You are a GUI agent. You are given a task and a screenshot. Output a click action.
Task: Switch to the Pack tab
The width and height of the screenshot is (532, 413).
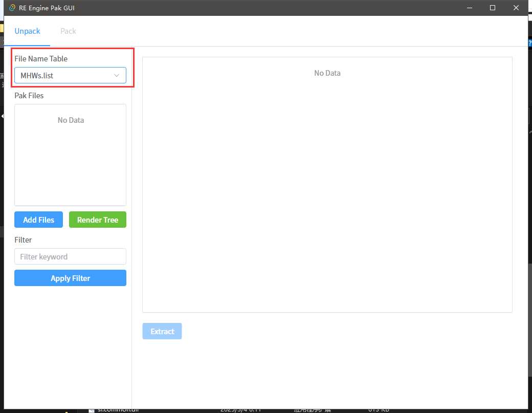tap(68, 31)
